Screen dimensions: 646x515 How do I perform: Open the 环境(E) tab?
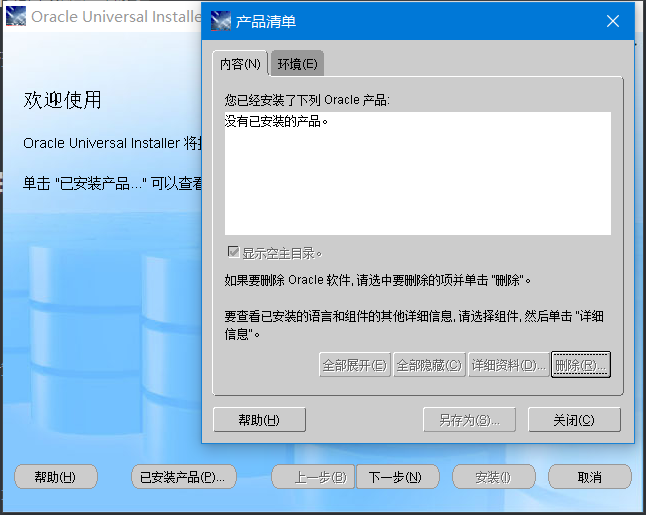[297, 64]
